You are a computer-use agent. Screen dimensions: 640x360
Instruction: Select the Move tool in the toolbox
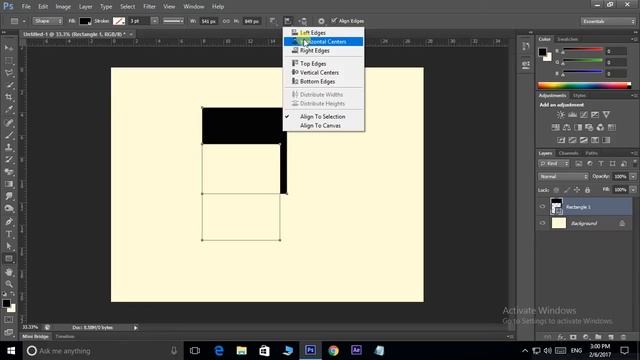click(9, 48)
